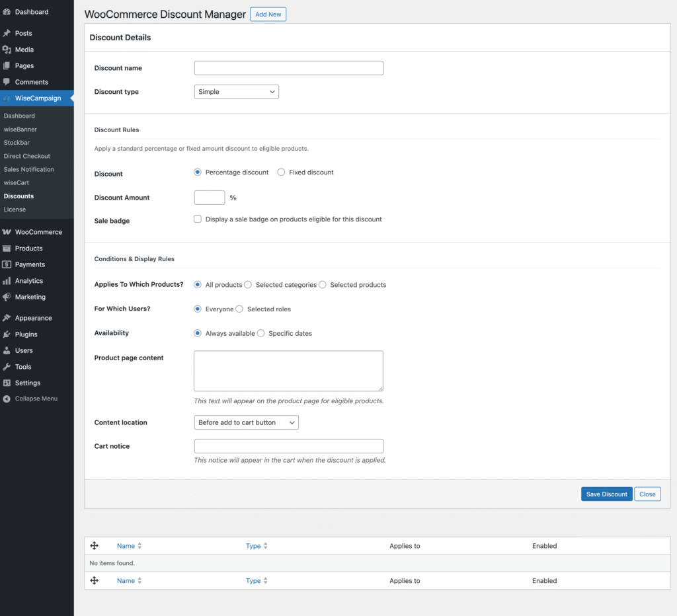The width and height of the screenshot is (677, 616).
Task: Open Stockbar submenu item
Action: tap(17, 143)
